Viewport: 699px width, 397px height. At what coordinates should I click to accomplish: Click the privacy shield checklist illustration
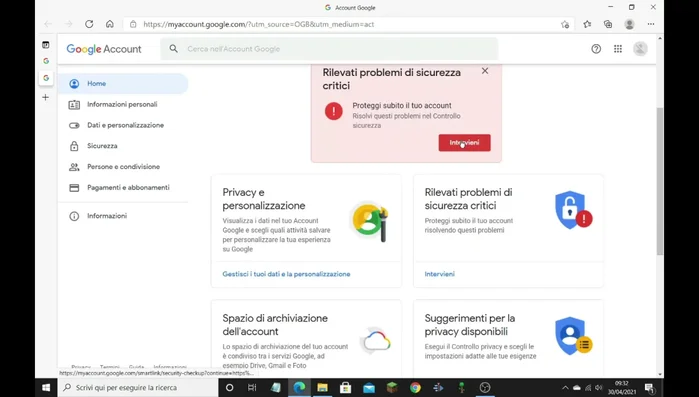click(x=573, y=336)
